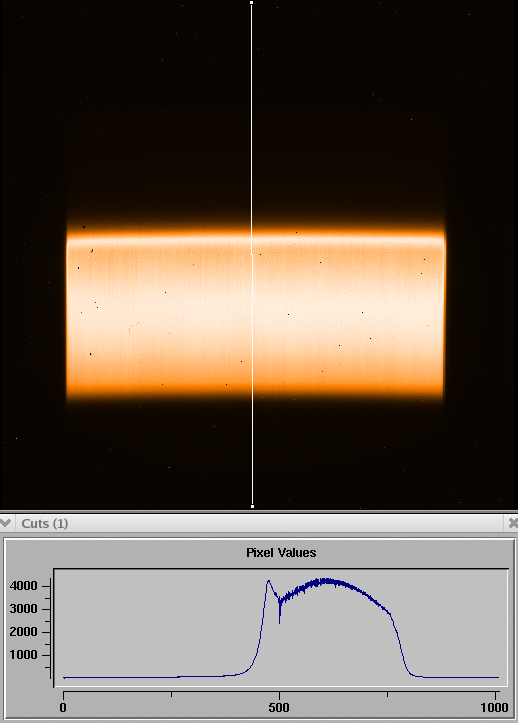Screen dimensions: 518x723
Task: Select the Cuts (1) panel title
Action: pyautogui.click(x=45, y=523)
